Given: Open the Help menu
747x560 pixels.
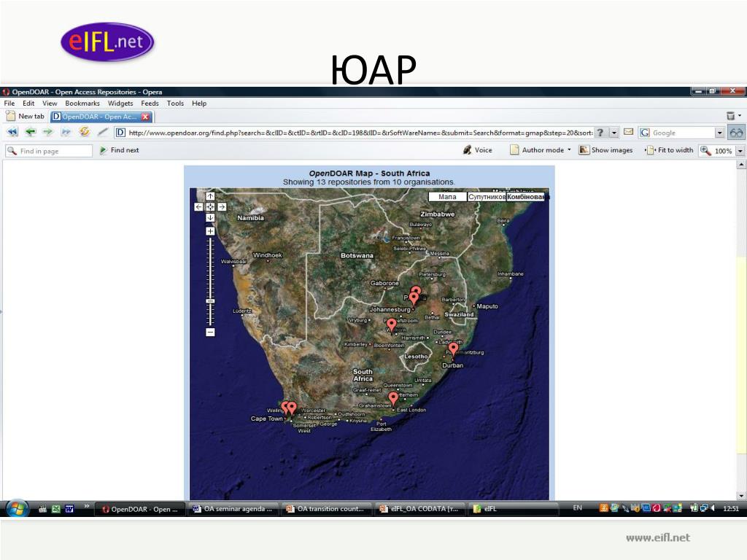Looking at the screenshot, I should coord(199,104).
